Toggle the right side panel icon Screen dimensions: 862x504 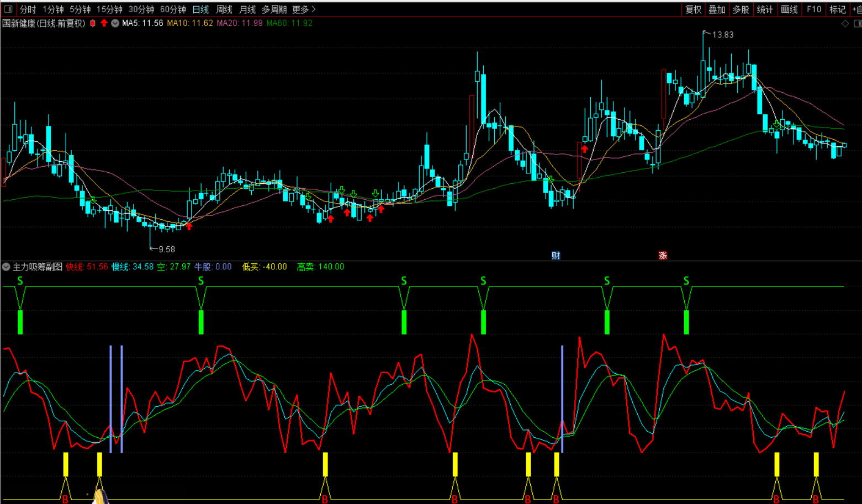click(x=858, y=23)
